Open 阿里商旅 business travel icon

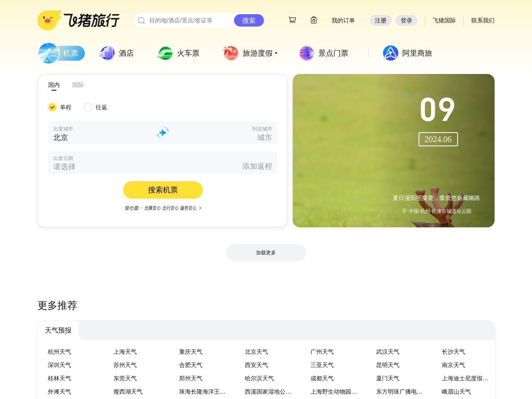pyautogui.click(x=390, y=53)
